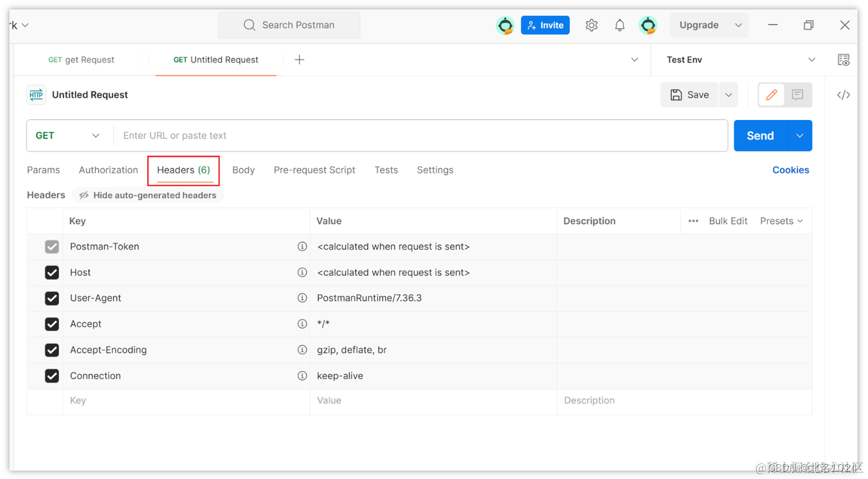Open the request Settings tab
The image size is (868, 479).
tap(435, 170)
